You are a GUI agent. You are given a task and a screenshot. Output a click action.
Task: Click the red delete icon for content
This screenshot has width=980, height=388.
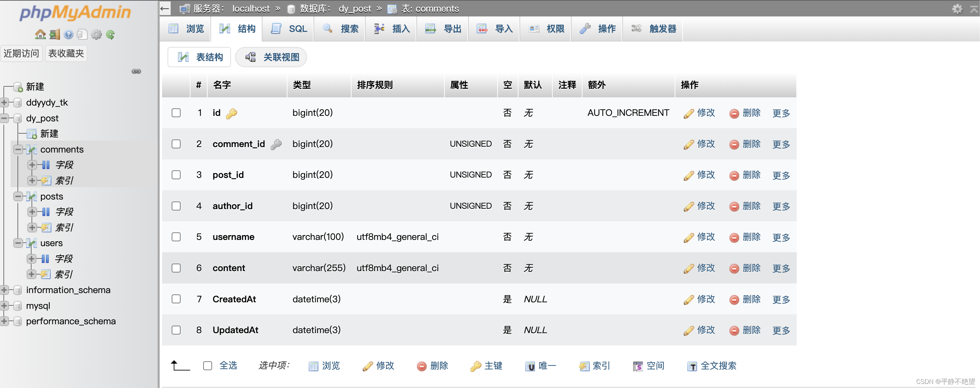tap(734, 269)
